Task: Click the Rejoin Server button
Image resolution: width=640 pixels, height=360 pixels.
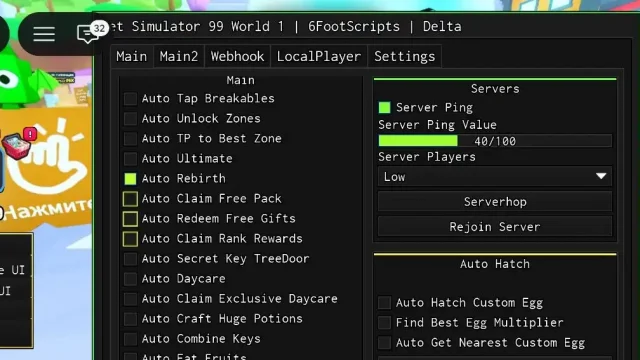Action: point(495,227)
